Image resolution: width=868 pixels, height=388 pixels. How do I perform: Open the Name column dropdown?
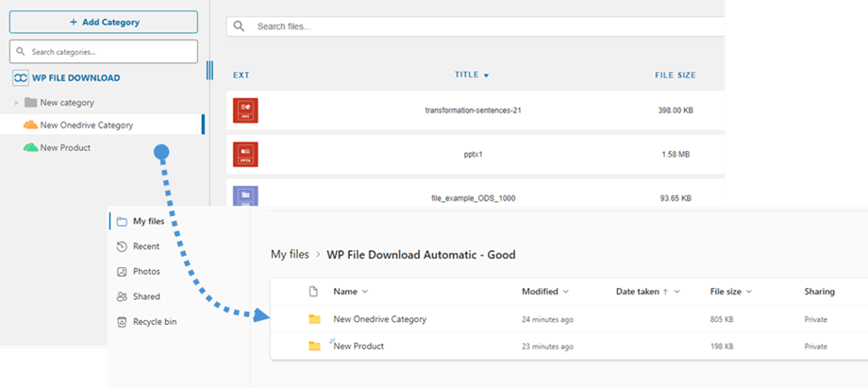[x=365, y=292]
